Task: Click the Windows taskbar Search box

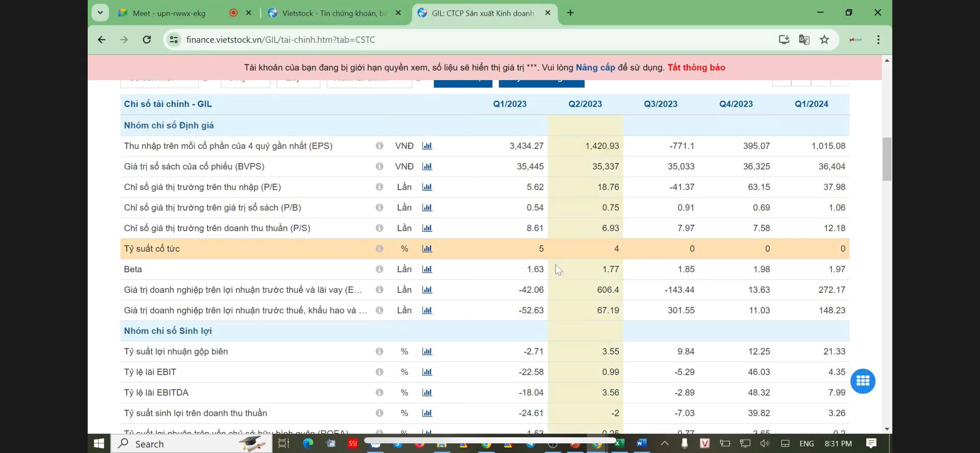Action: (191, 443)
